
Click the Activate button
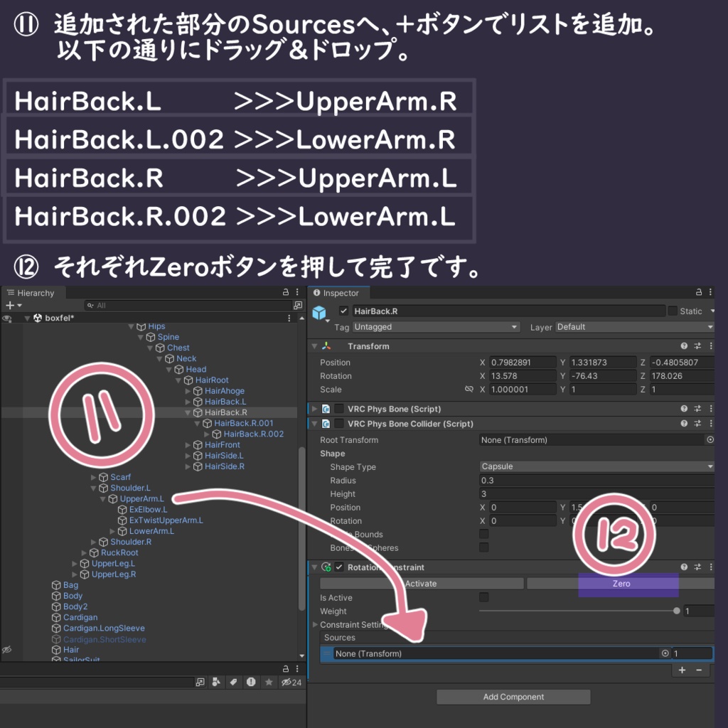(x=422, y=584)
